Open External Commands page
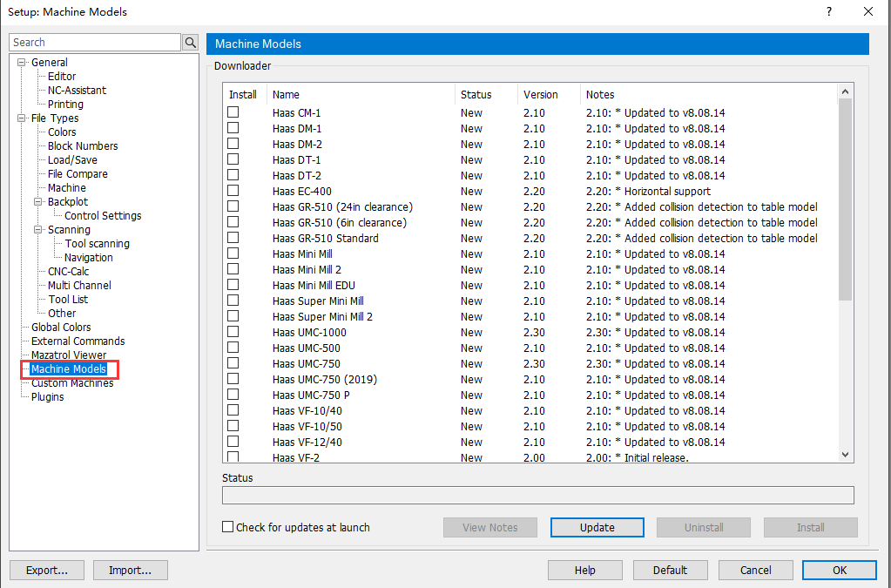Image resolution: width=891 pixels, height=588 pixels. [78, 341]
